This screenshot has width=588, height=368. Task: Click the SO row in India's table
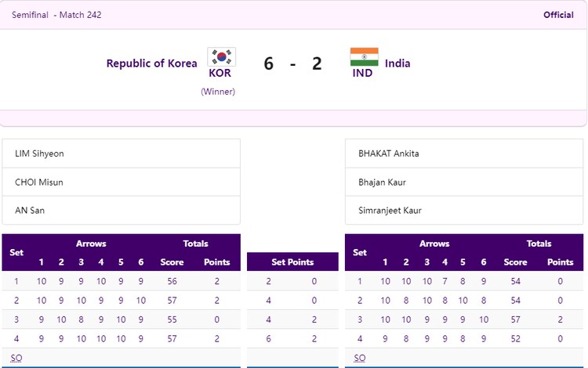pyautogui.click(x=360, y=358)
